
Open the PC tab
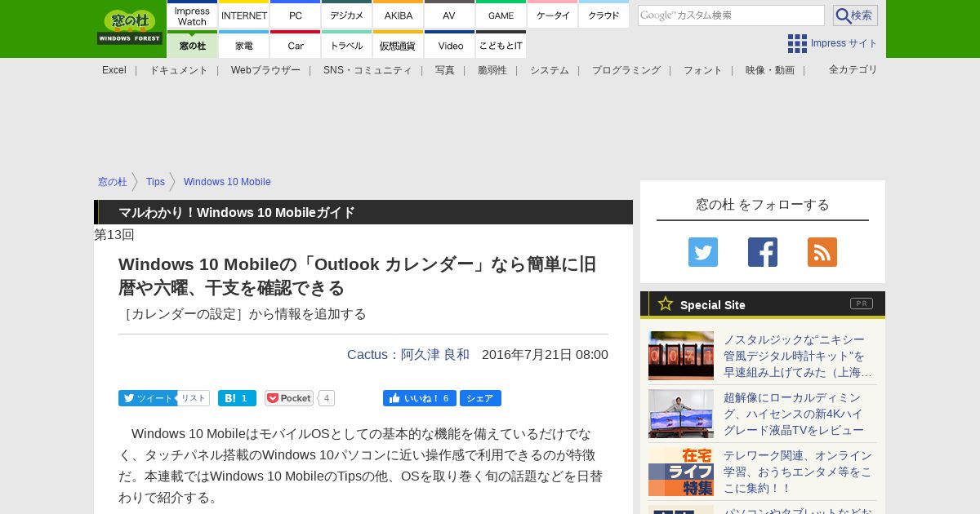click(296, 16)
